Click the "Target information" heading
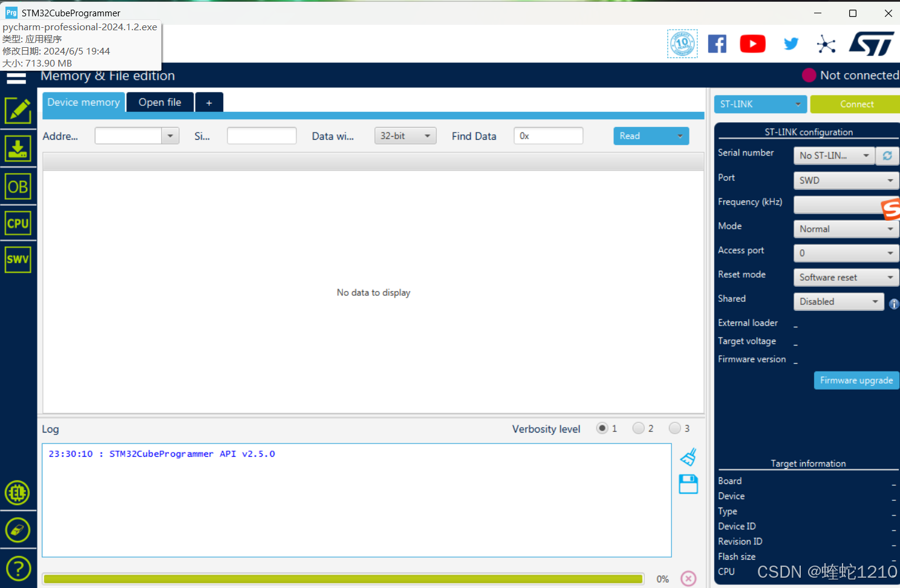 tap(808, 463)
